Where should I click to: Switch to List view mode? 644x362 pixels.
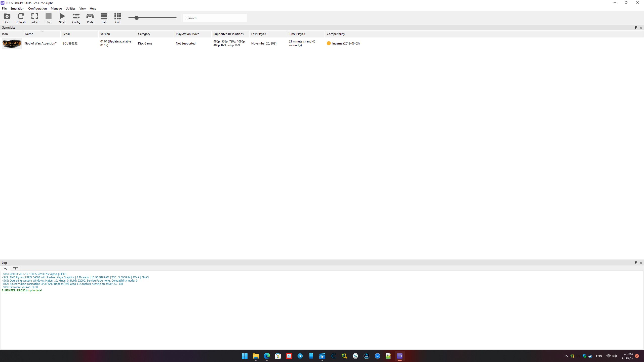click(104, 18)
